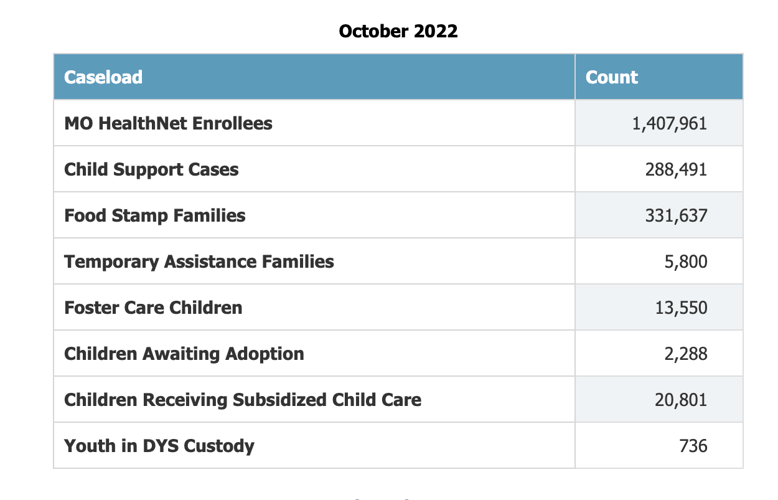778x500 pixels.
Task: Click the Children Awaiting Adoption label
Action: pyautogui.click(x=184, y=353)
